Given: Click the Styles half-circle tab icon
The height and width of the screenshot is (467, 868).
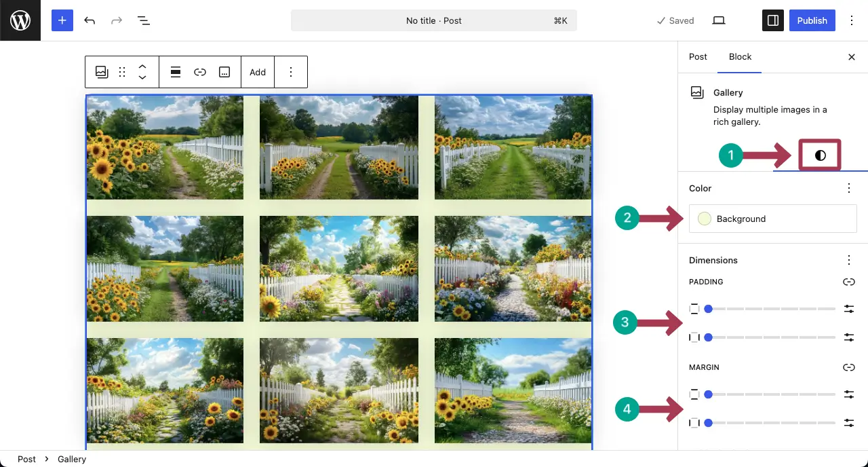Looking at the screenshot, I should click(820, 155).
